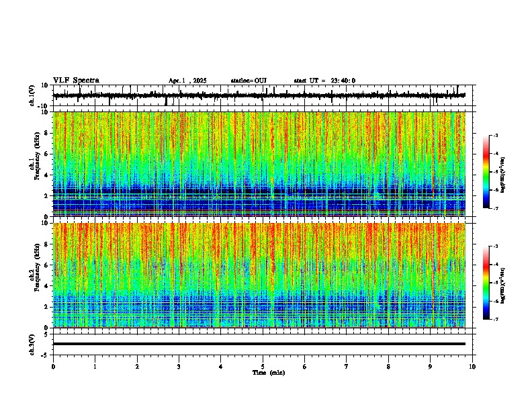Screen dimensions: 532x411
Task: Click the ch.1 color bar log(PSD) unit label
Action: click(x=503, y=175)
